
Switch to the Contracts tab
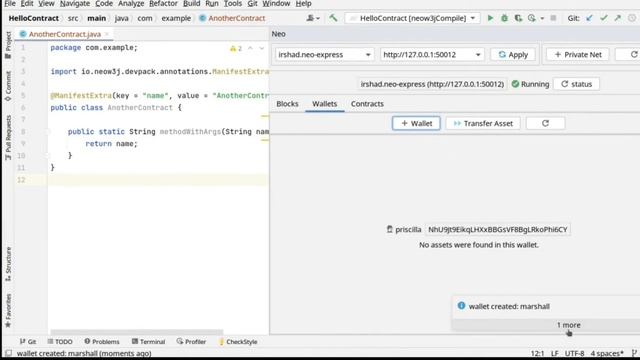coord(367,104)
